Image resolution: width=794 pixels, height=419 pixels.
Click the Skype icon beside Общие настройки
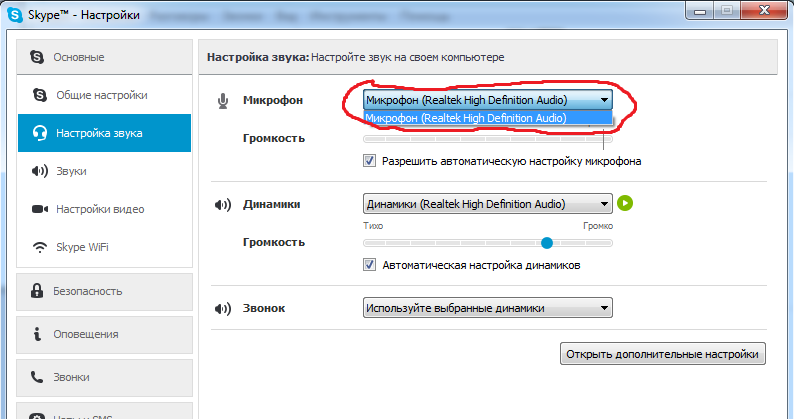click(39, 95)
